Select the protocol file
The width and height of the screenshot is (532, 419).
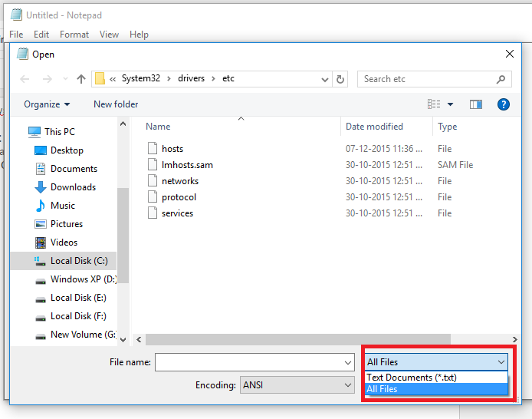coord(179,197)
